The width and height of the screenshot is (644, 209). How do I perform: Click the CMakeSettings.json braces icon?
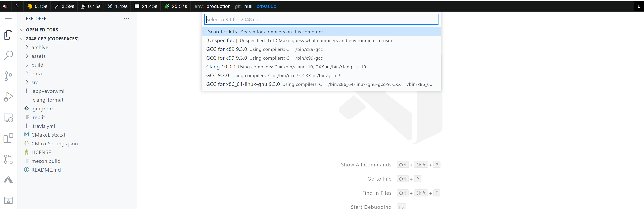(26, 143)
